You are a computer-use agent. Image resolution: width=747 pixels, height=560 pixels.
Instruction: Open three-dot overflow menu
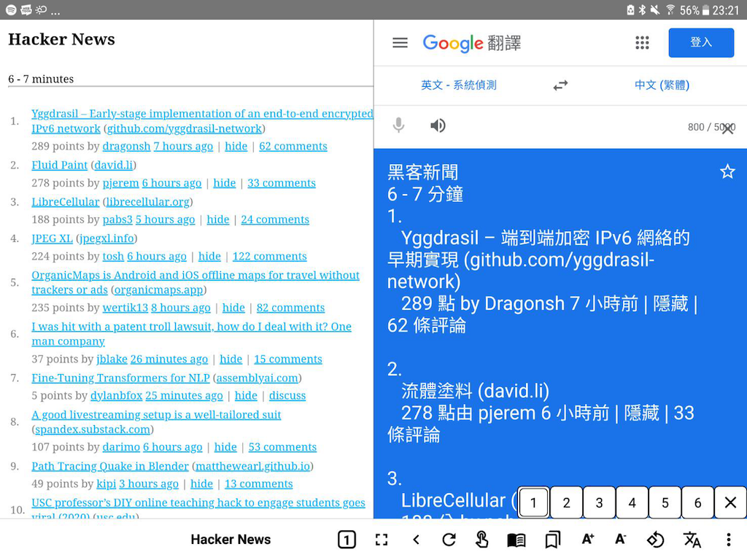(729, 540)
